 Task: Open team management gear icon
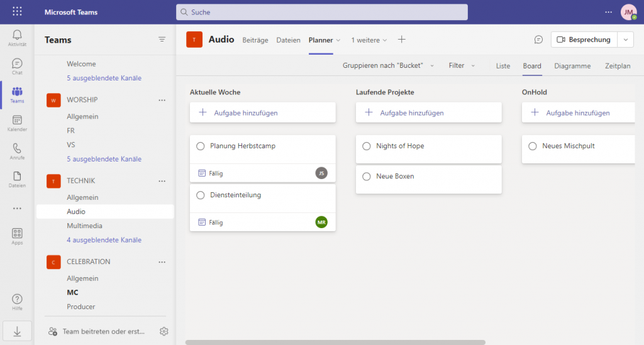pos(164,331)
